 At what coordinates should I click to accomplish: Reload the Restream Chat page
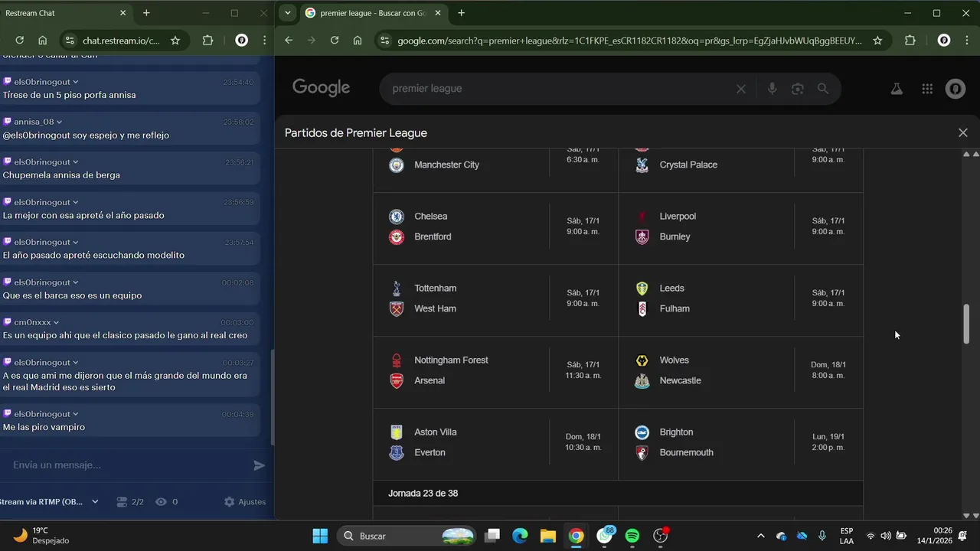point(20,41)
